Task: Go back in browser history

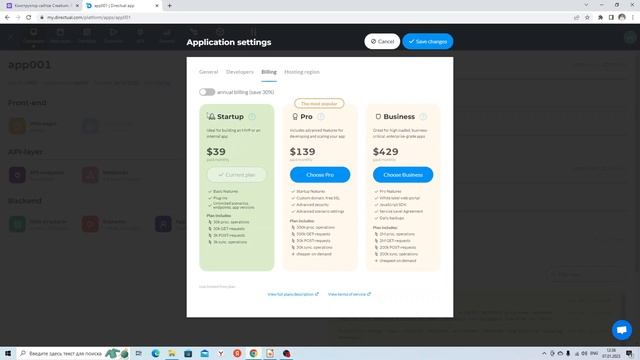Action: [7, 17]
